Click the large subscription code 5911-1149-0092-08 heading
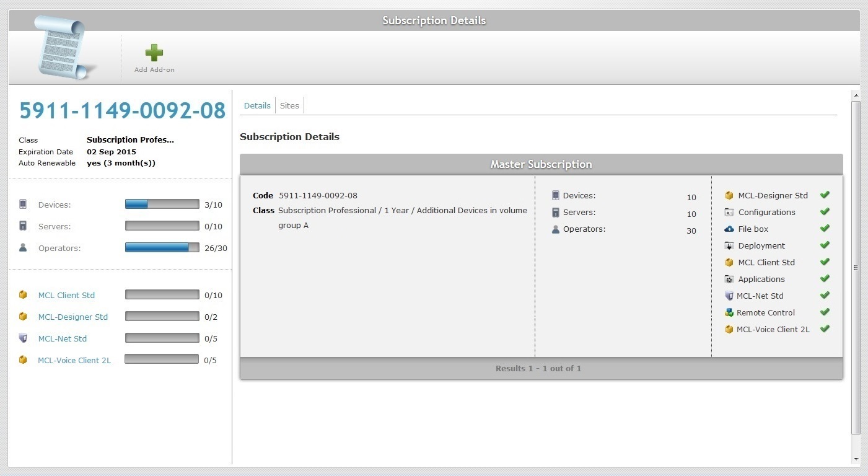This screenshot has width=868, height=476. pyautogui.click(x=122, y=110)
